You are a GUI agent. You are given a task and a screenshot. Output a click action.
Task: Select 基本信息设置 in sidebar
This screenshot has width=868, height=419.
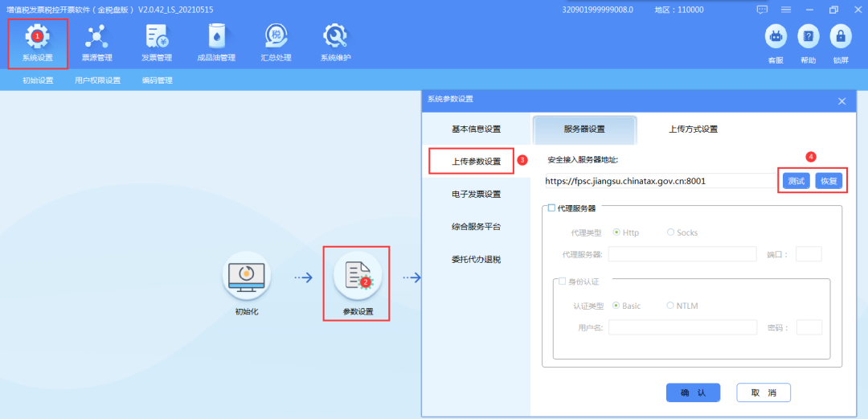[x=476, y=129]
